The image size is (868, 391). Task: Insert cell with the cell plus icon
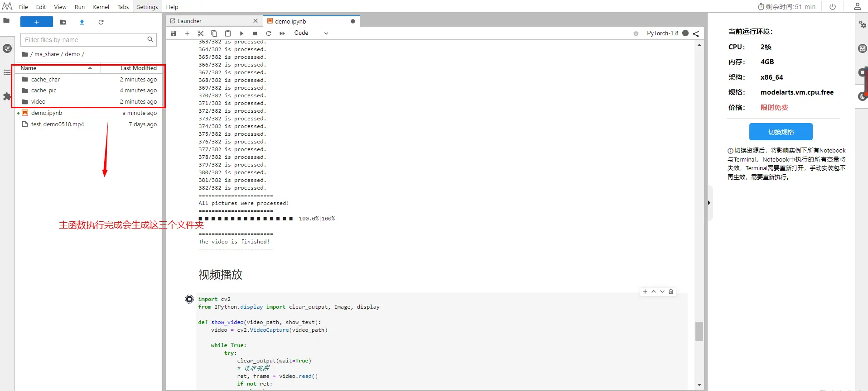click(645, 292)
